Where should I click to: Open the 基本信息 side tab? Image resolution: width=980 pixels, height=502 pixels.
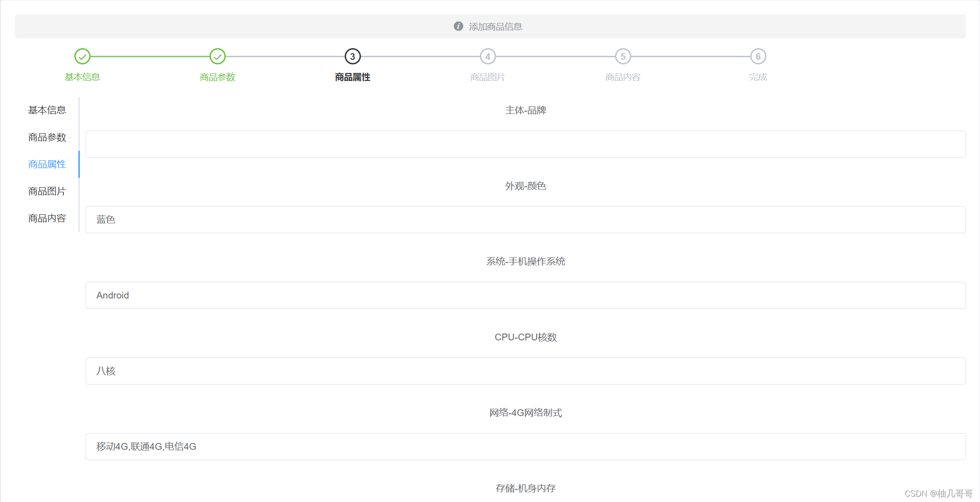(x=47, y=110)
